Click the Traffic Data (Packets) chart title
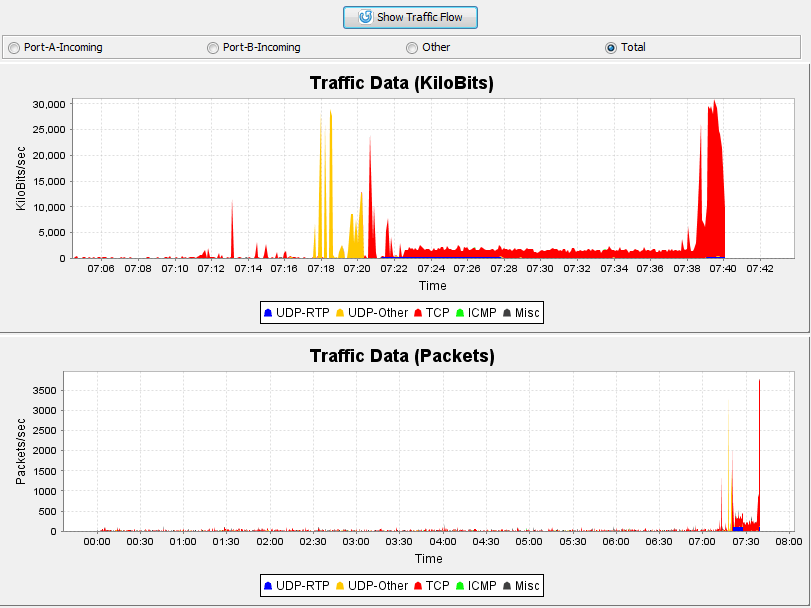 [402, 356]
